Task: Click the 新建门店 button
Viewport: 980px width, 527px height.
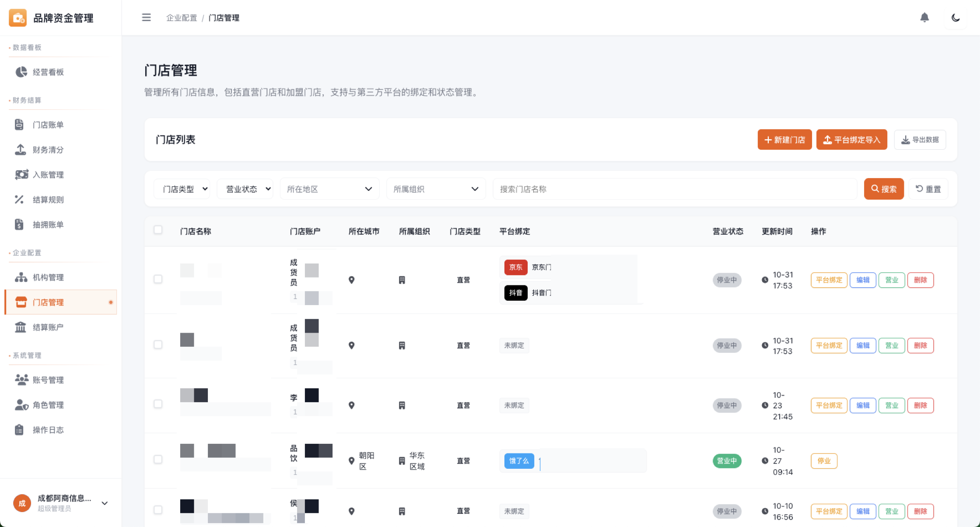Action: 784,140
